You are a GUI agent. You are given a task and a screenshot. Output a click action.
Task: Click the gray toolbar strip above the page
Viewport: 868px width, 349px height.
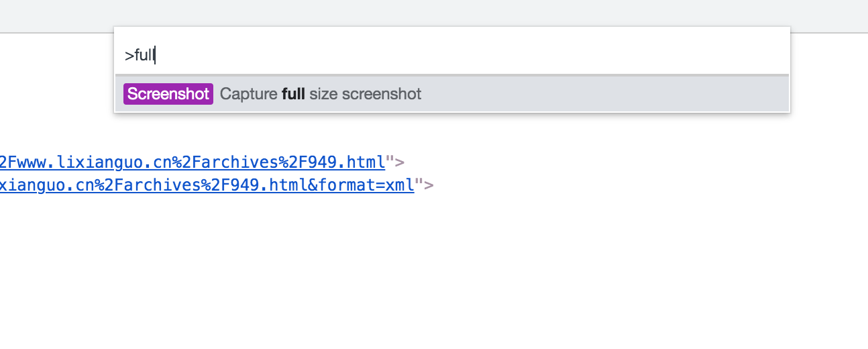point(434,15)
